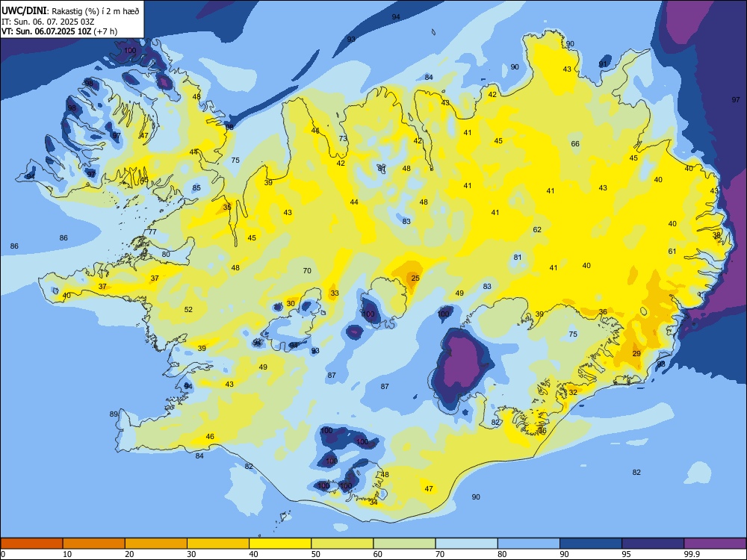Click the 'VT: Sun. 06.07.2025 10Z (+7 h)' line
The width and height of the screenshot is (747, 560).
click(x=60, y=31)
